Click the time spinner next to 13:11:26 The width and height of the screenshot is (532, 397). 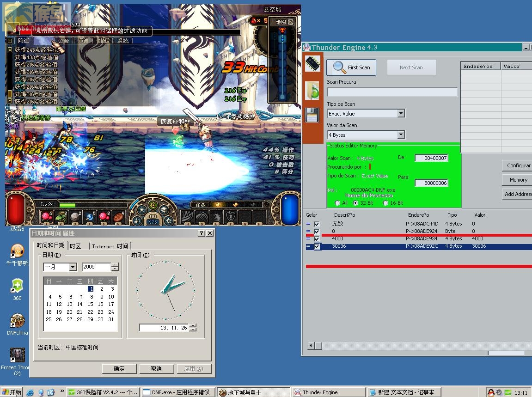click(x=193, y=327)
